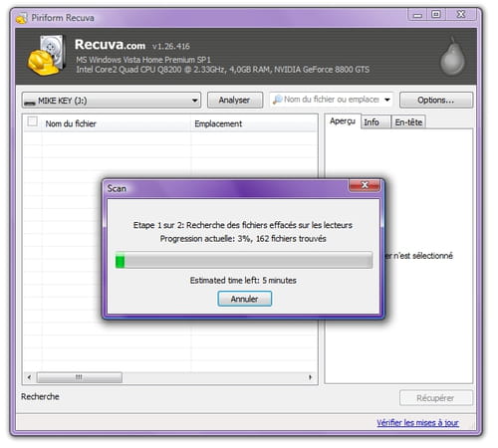Click the 'MS Windows Vista Home Premium SP1' text
Viewport: 498px width, 448px height.
143,60
